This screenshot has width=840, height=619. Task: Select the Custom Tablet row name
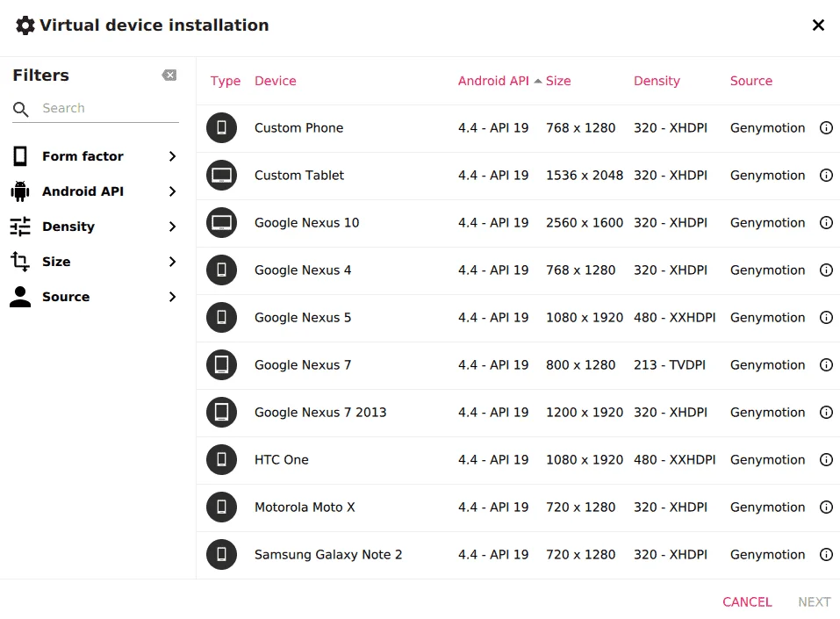(299, 176)
